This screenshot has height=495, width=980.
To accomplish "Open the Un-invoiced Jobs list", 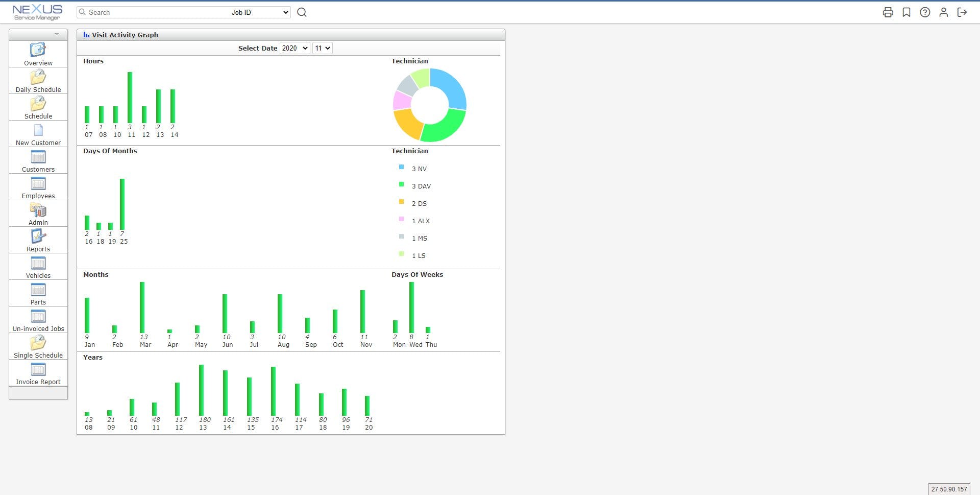I will [x=38, y=320].
